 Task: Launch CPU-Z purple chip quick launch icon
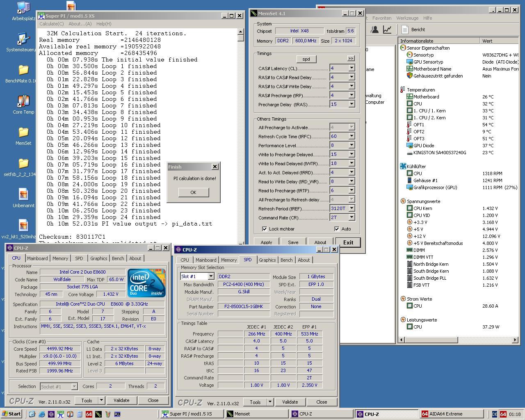tap(51, 414)
